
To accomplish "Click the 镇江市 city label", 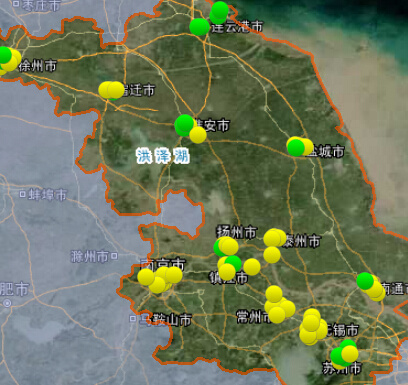I will tap(229, 278).
